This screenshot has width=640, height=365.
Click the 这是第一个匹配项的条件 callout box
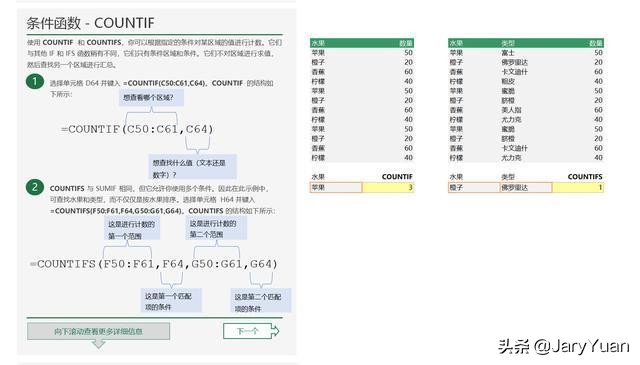(171, 300)
